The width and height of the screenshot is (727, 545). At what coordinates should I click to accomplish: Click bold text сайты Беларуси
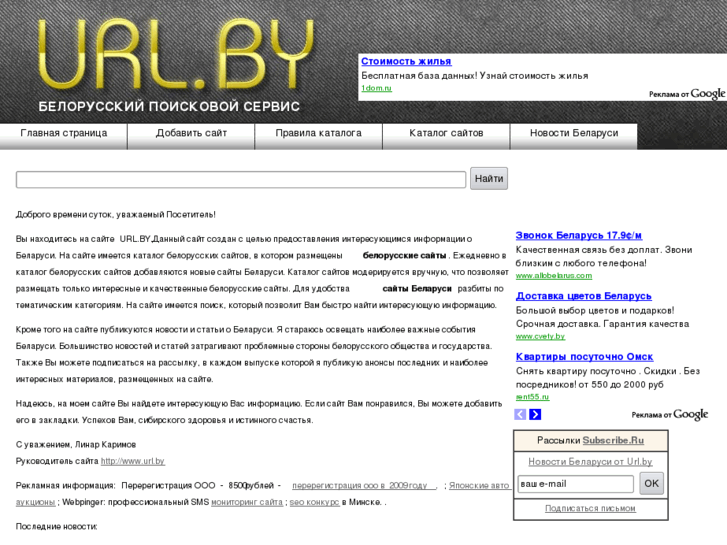coord(417,289)
